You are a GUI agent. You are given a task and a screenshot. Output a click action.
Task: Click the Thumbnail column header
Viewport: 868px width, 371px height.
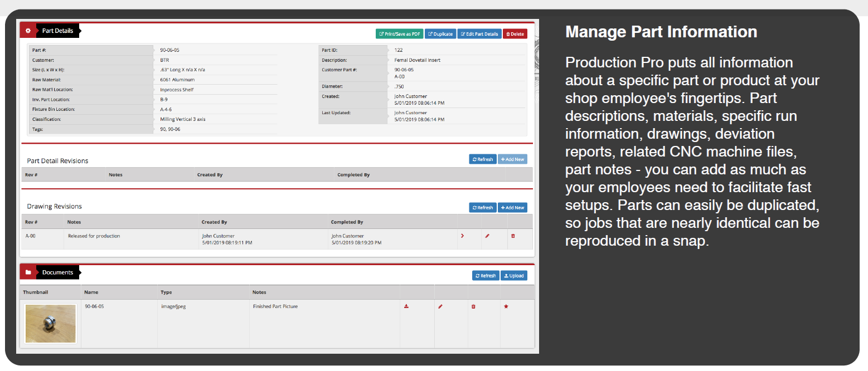coord(35,292)
